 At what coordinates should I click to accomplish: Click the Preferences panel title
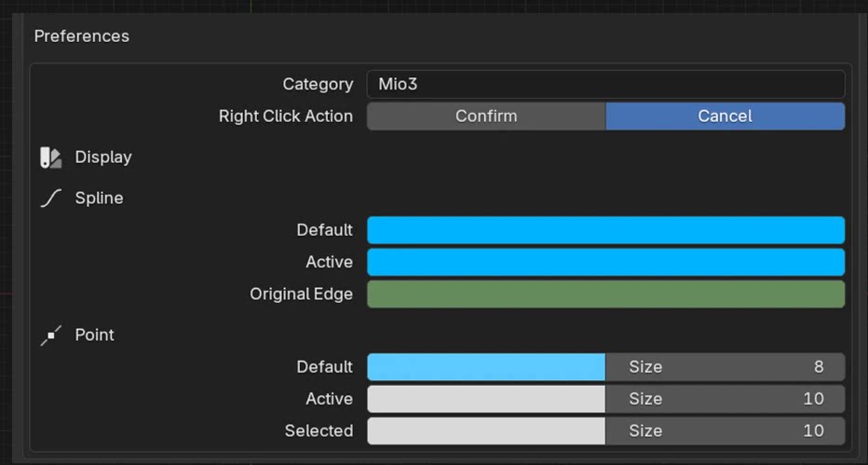pos(82,36)
